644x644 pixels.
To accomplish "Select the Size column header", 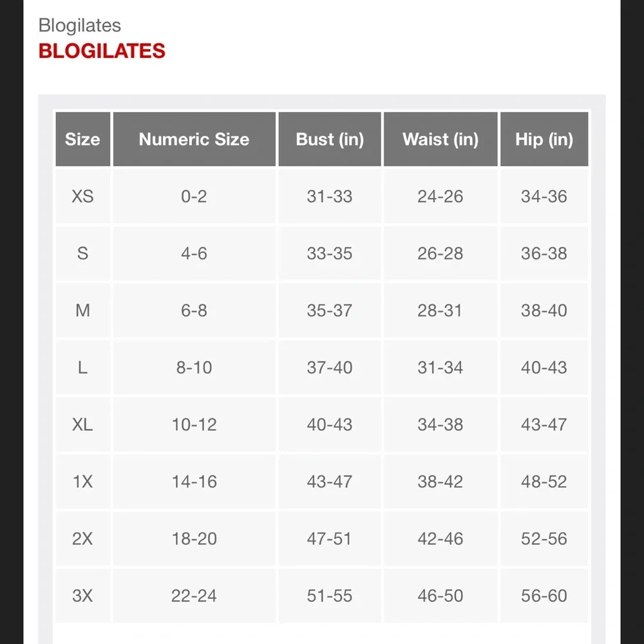I will coord(82,139).
